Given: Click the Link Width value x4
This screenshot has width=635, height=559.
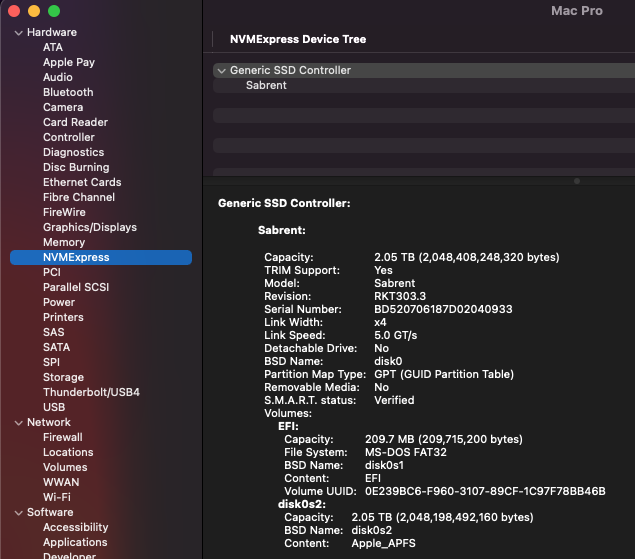Looking at the screenshot, I should click(x=380, y=322).
